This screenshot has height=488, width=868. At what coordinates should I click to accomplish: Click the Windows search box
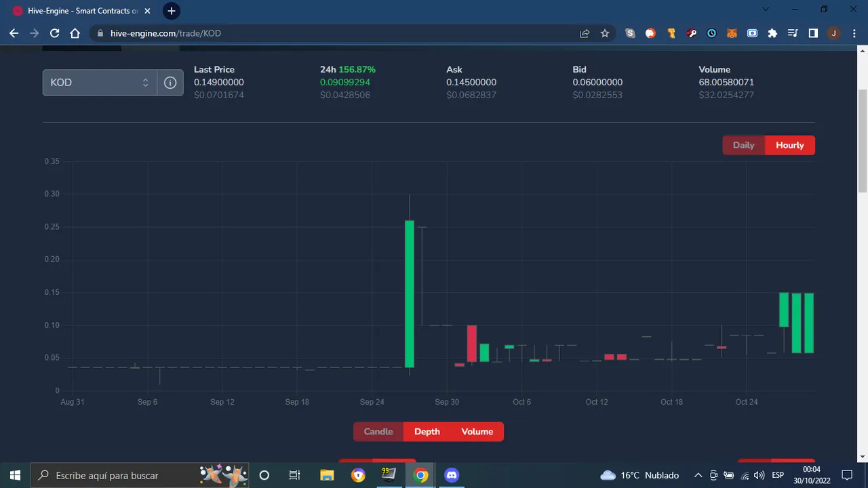140,475
